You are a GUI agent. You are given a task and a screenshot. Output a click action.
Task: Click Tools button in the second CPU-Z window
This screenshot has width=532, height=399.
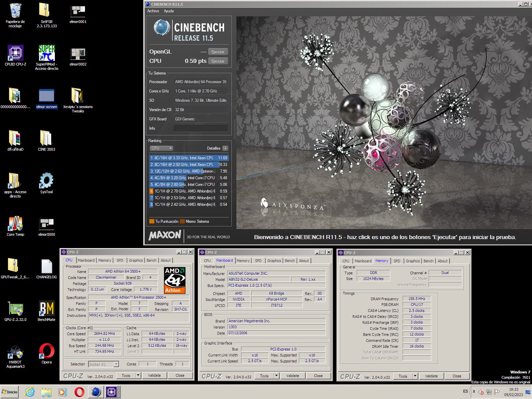pos(264,376)
